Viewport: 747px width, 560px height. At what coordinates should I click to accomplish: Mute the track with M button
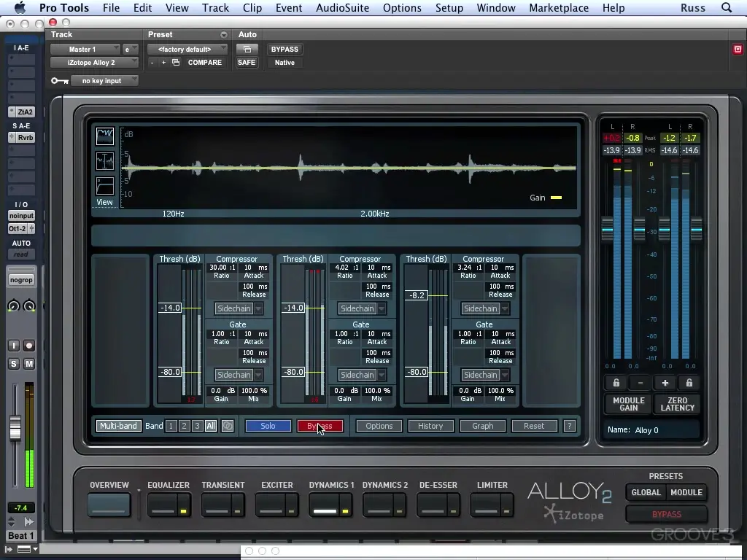(x=29, y=364)
